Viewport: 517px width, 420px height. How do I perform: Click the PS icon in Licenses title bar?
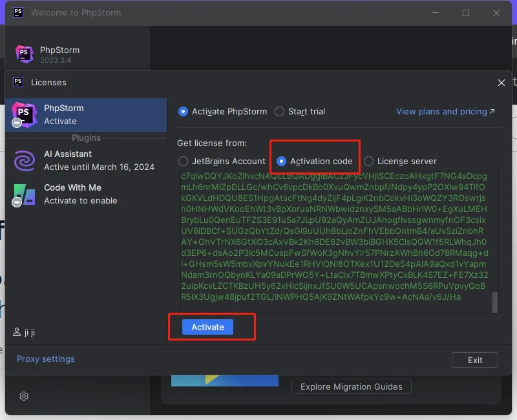point(18,82)
